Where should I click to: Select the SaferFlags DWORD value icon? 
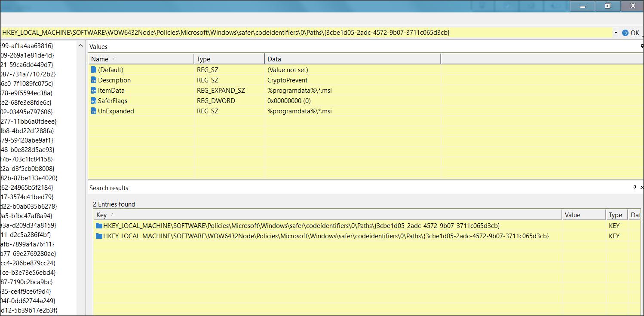coord(94,101)
